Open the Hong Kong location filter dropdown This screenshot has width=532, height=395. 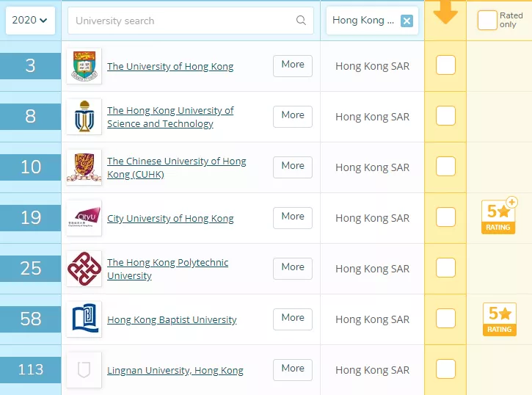point(360,21)
